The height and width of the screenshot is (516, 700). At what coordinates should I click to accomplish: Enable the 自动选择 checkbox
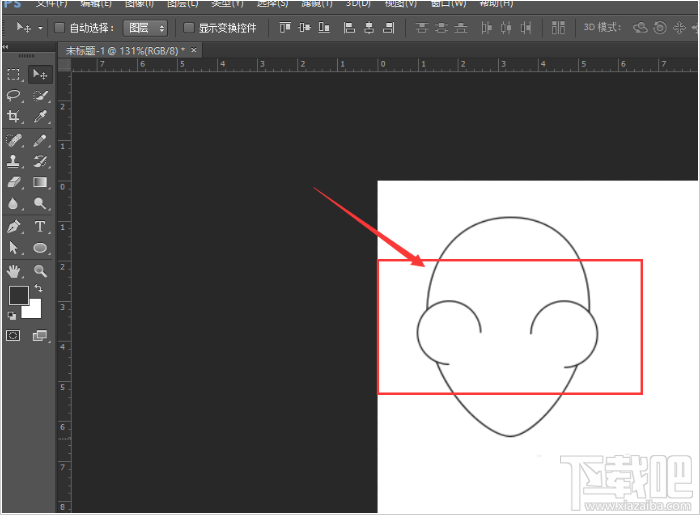59,28
